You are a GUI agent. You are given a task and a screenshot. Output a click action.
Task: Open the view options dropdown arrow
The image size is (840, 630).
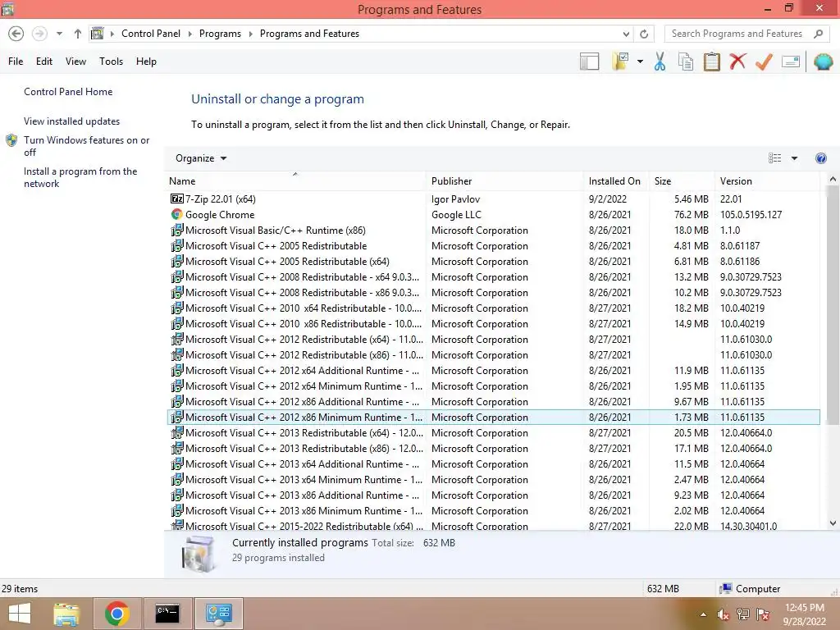click(x=794, y=158)
